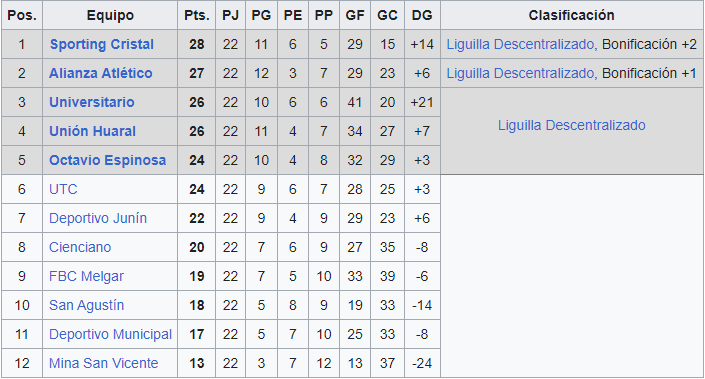Open the Deportivo Junín team link
Screen dimensions: 705x379
(x=98, y=218)
